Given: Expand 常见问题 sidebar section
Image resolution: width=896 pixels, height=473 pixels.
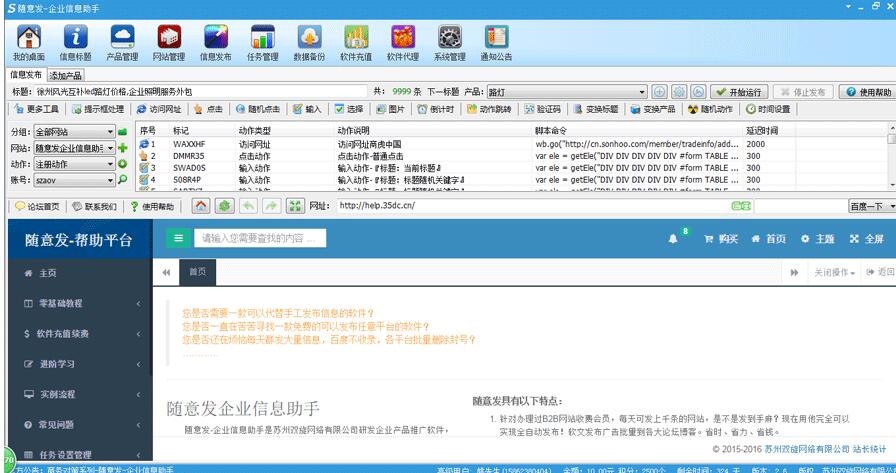Looking at the screenshot, I should pyautogui.click(x=80, y=424).
